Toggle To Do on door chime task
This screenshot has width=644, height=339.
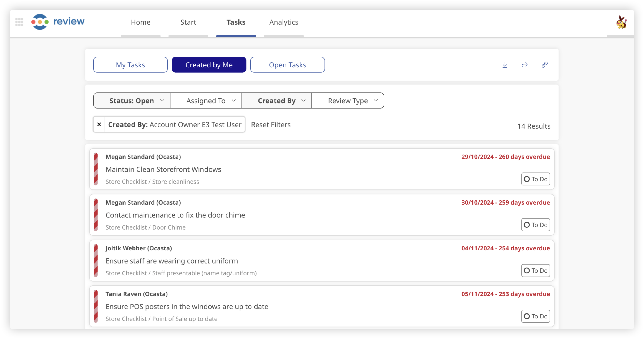535,225
